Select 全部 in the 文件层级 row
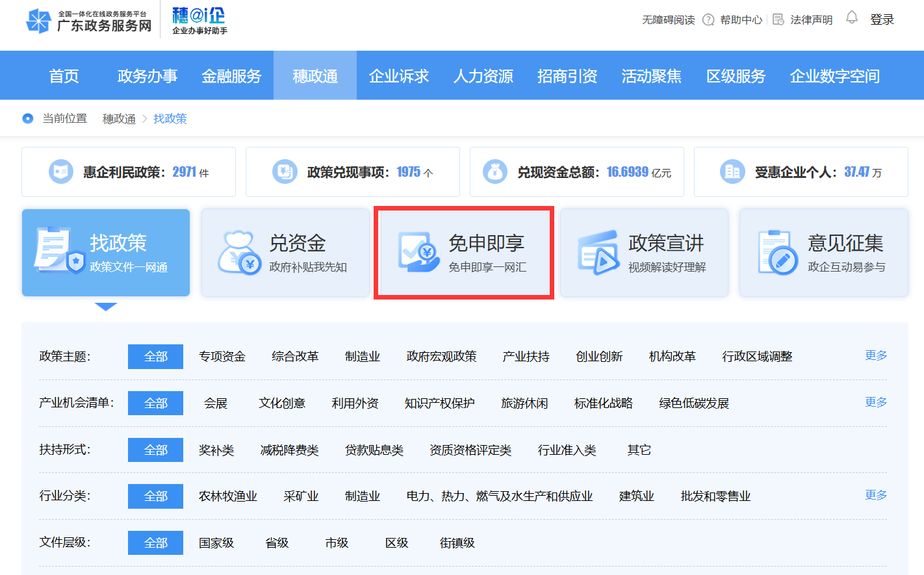 coord(155,543)
